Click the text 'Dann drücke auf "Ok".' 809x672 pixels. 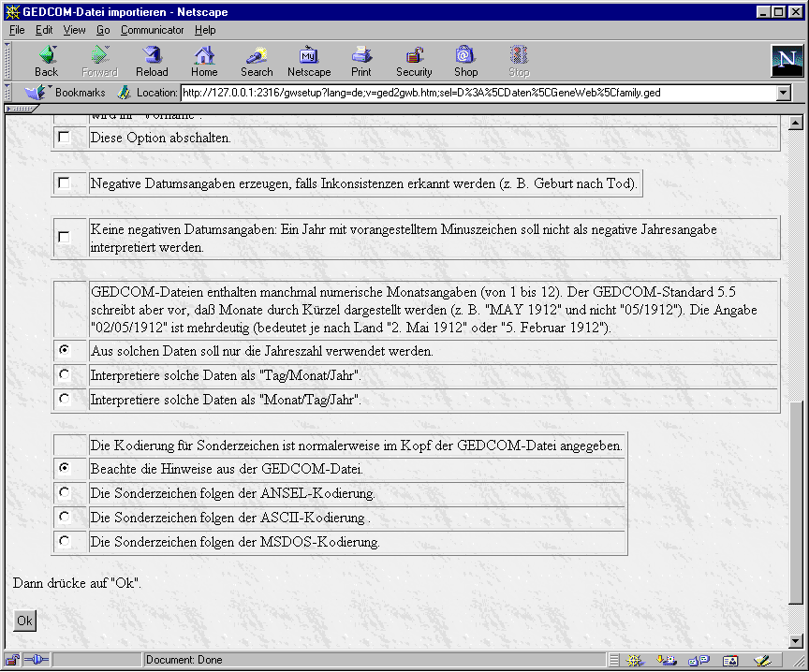coord(77,583)
